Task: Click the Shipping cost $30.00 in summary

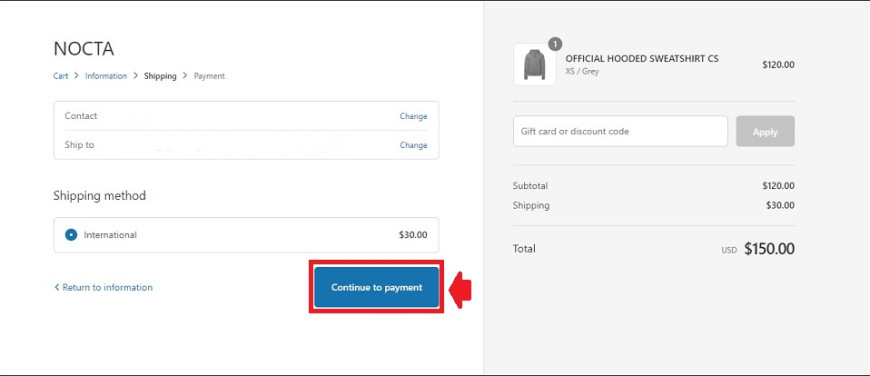Action: pyautogui.click(x=780, y=205)
